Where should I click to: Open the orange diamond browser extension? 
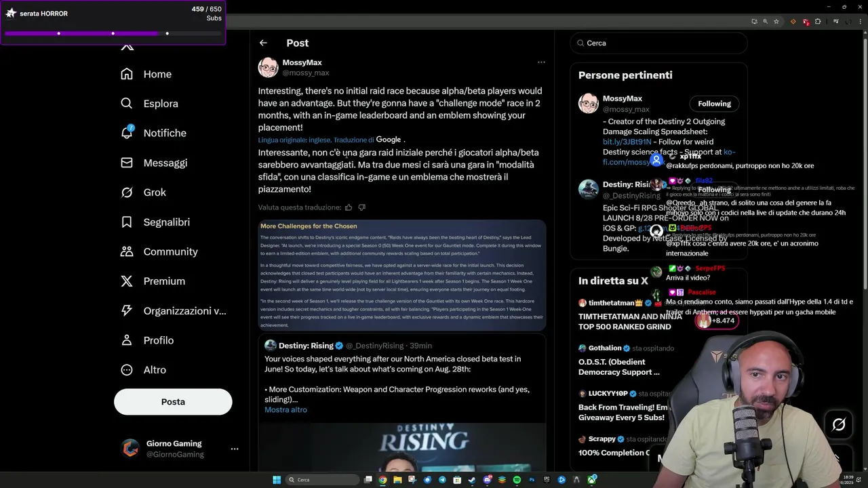[793, 21]
